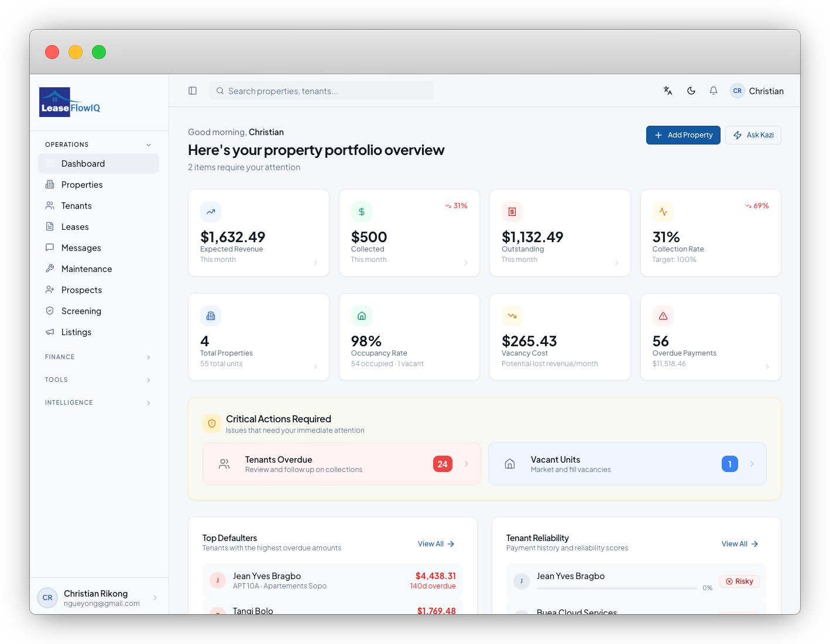The height and width of the screenshot is (644, 830).
Task: Click the Tenants Overdue people icon
Action: (x=224, y=464)
